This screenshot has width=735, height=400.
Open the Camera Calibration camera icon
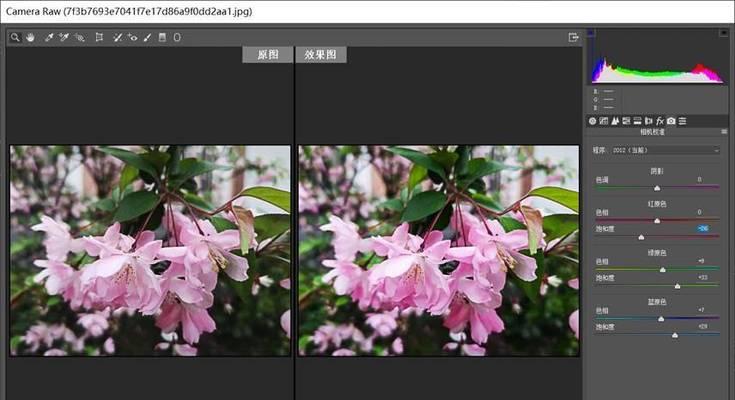671,121
